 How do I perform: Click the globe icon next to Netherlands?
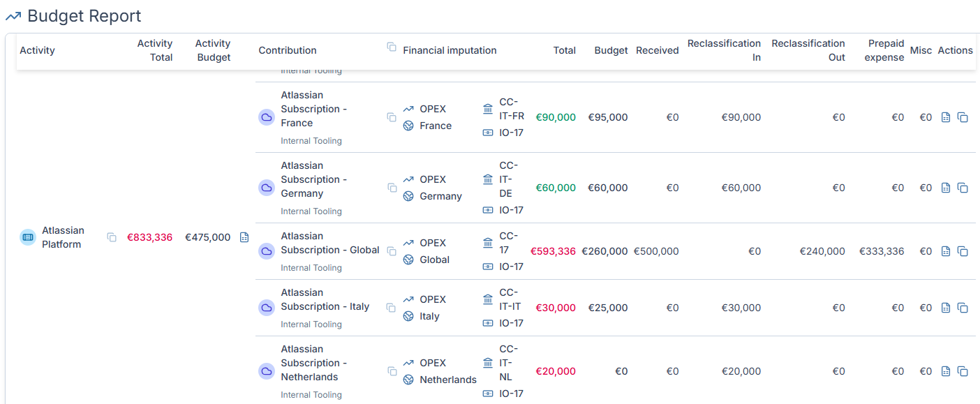tap(408, 380)
